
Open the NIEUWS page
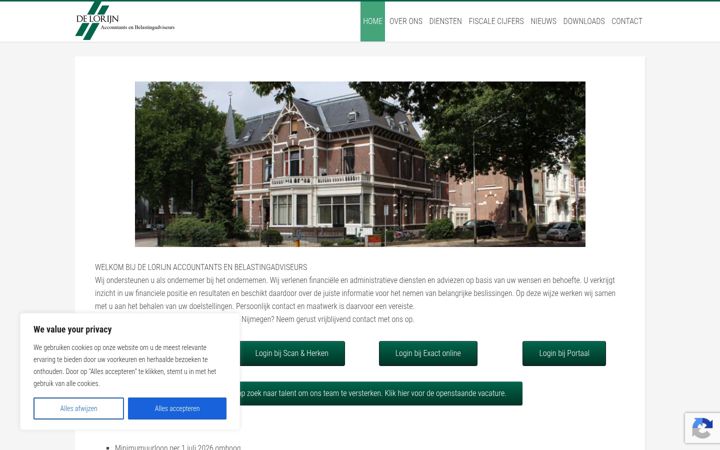click(543, 21)
